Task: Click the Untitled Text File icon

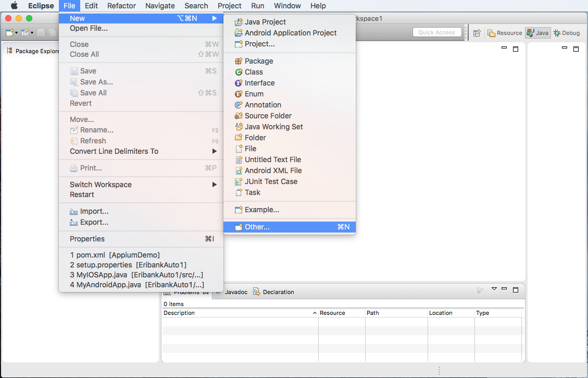Action: click(238, 160)
